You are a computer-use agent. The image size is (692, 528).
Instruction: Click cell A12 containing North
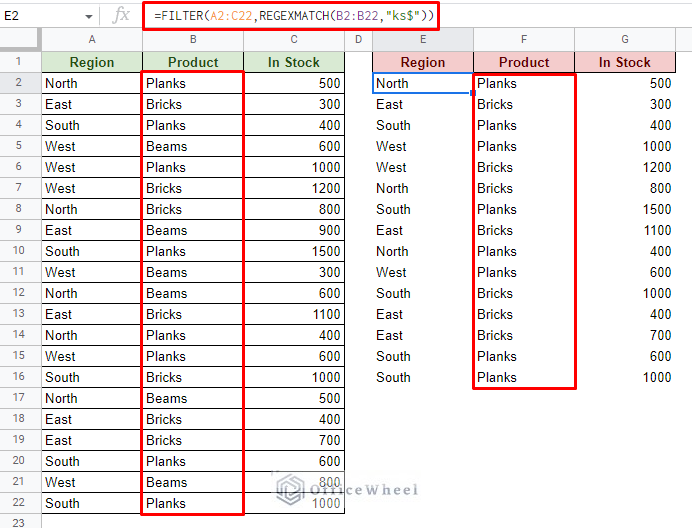(92, 293)
